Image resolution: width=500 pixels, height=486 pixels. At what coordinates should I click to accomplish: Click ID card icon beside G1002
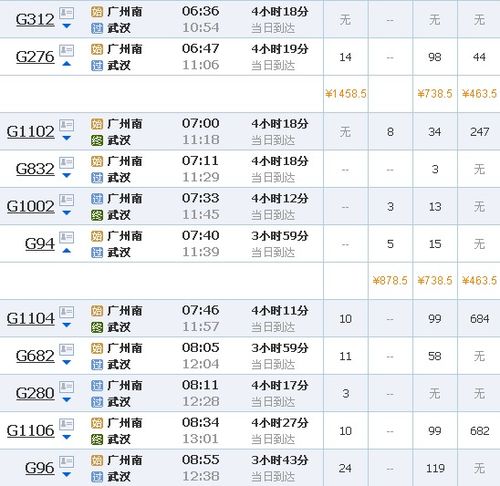[x=66, y=200]
